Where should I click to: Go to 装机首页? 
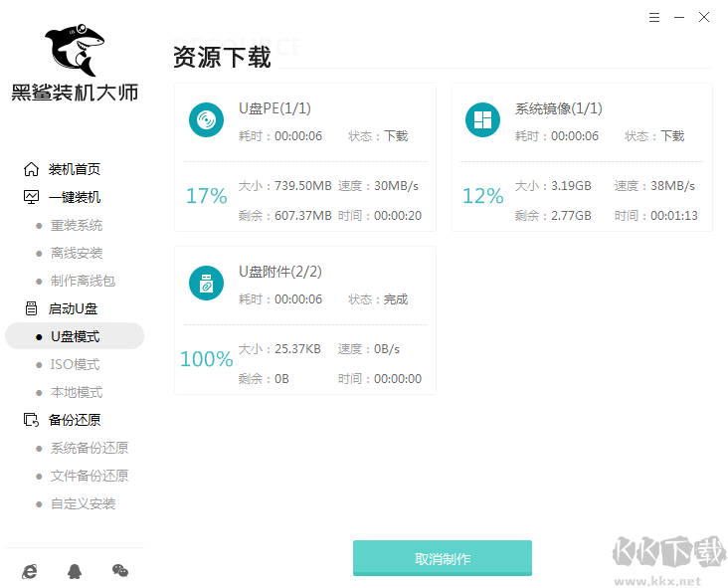75,169
